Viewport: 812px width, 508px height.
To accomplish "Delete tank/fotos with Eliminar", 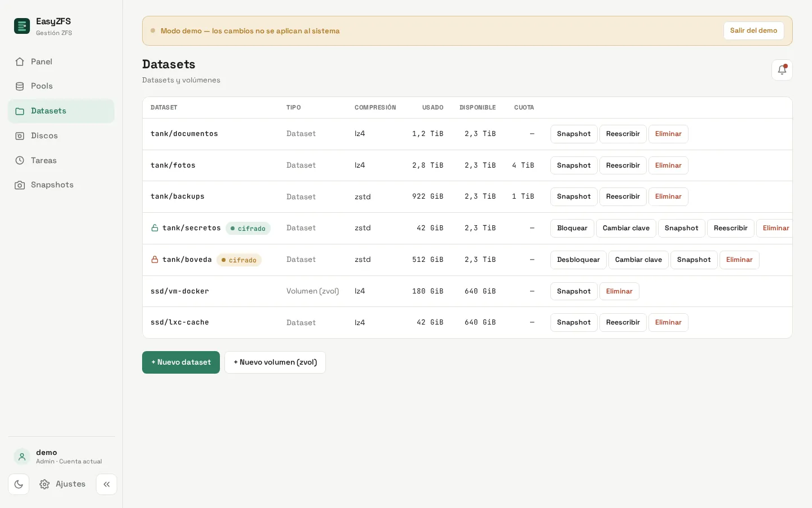I will click(x=668, y=165).
